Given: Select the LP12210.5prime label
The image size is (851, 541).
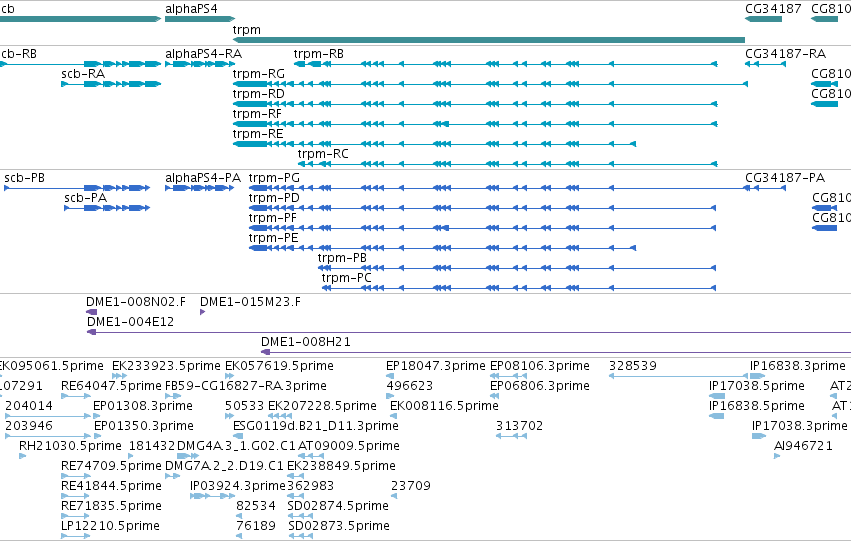Looking at the screenshot, I should point(110,527).
